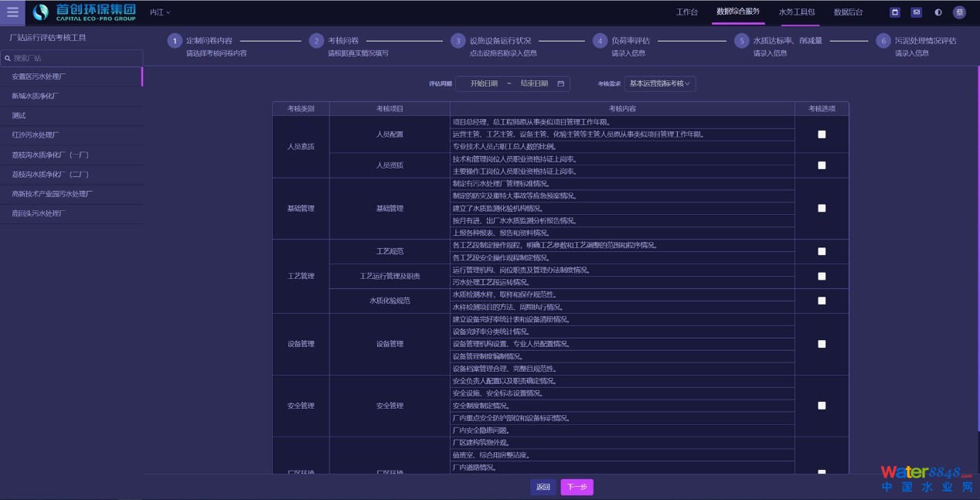Switch to the 工作台 tab
Image resolution: width=980 pixels, height=500 pixels.
tap(686, 12)
